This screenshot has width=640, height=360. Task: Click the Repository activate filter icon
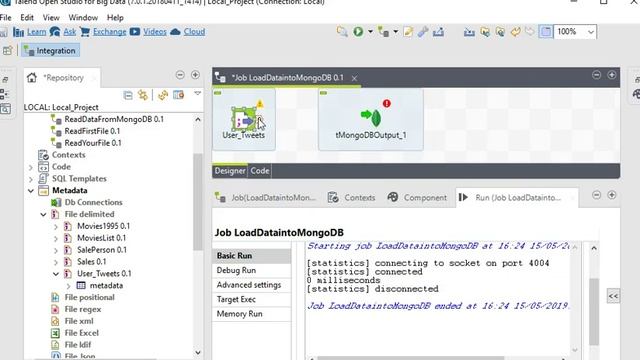pos(178,95)
